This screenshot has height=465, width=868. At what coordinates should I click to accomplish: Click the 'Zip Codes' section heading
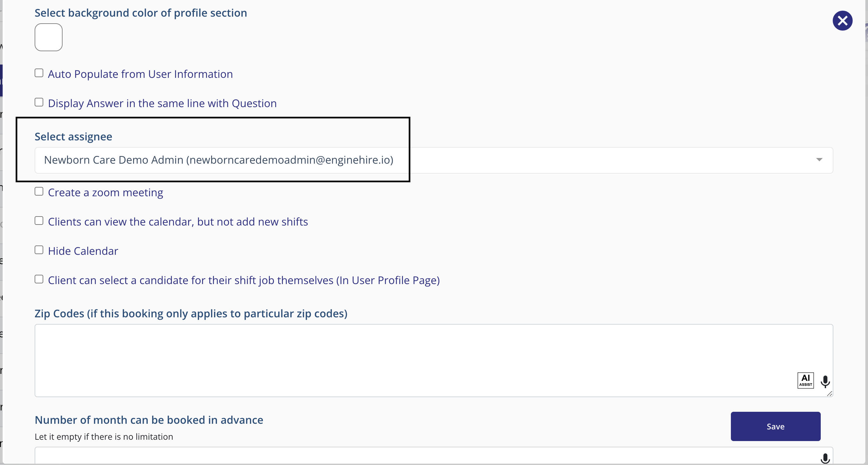pos(191,313)
